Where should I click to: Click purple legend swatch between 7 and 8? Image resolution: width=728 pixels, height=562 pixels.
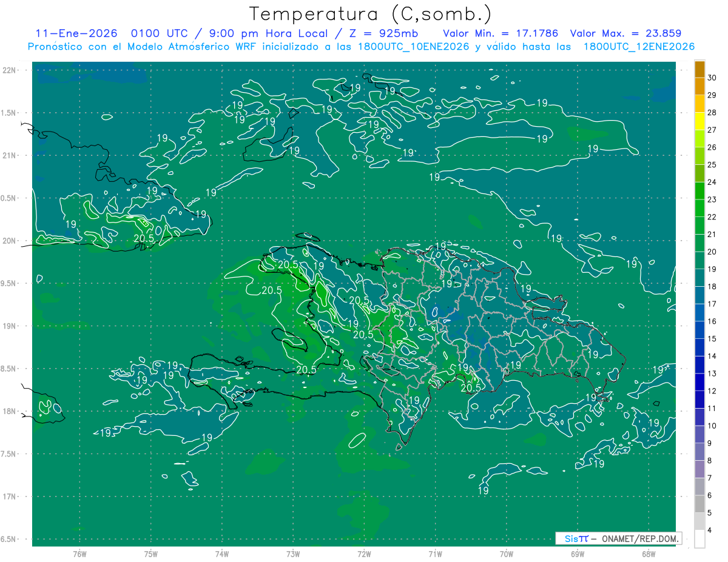(x=699, y=470)
